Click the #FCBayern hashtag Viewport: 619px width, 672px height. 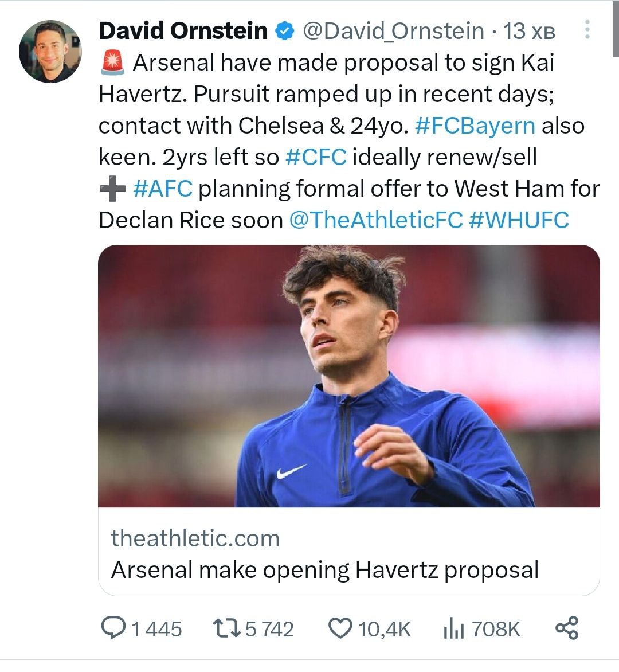[x=475, y=126]
